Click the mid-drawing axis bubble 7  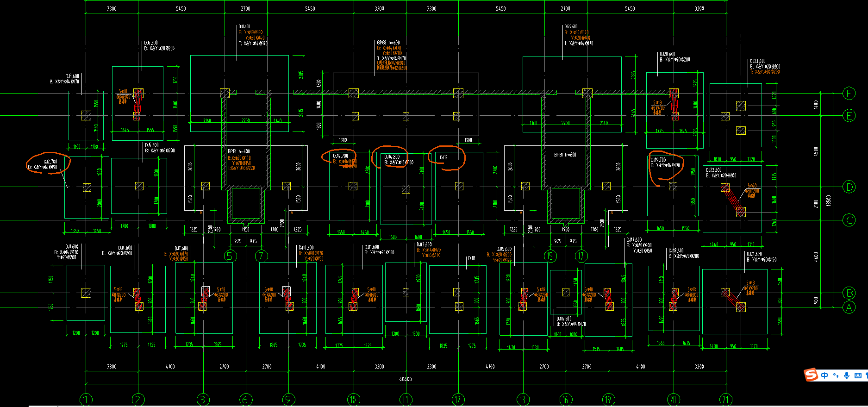pos(262,256)
